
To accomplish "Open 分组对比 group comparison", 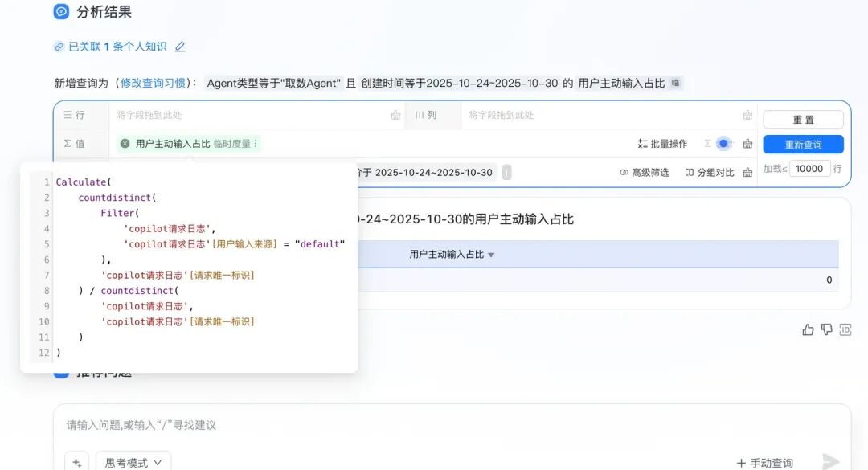I will 710,173.
